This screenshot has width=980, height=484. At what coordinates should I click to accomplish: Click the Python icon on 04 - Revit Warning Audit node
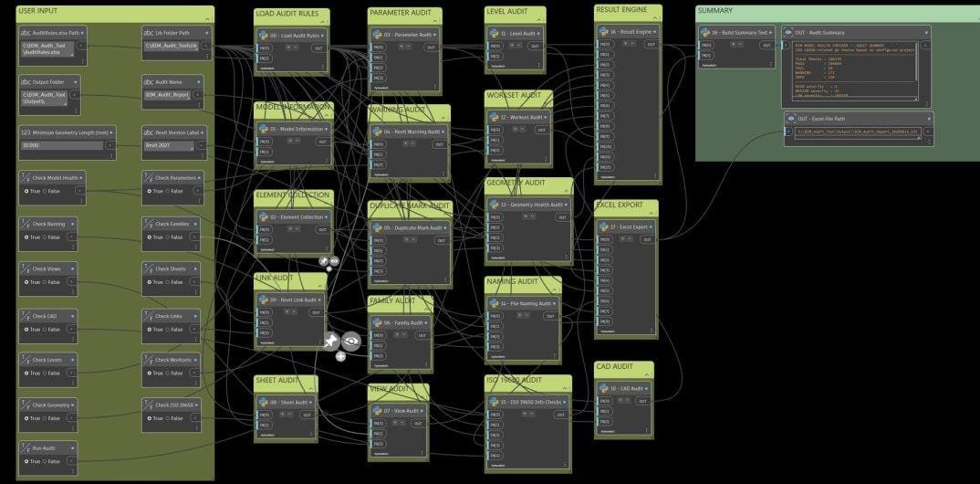[378, 132]
